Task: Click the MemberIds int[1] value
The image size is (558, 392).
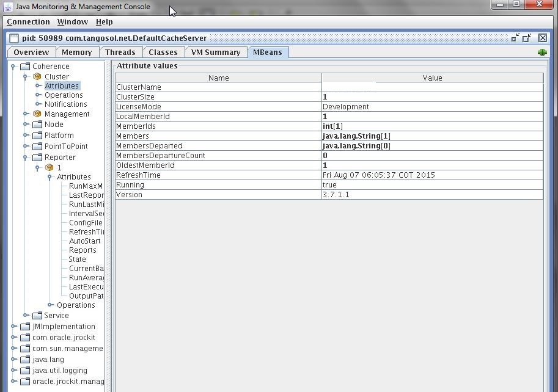Action: point(332,126)
